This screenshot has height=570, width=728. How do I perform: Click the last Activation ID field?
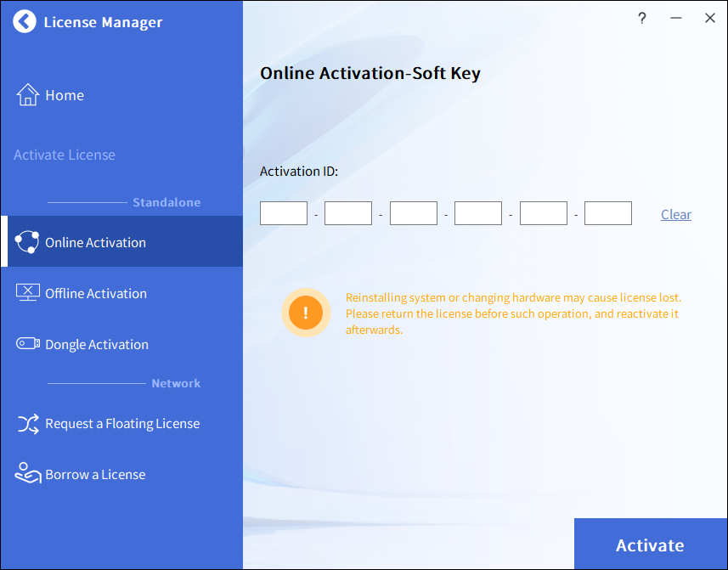608,213
